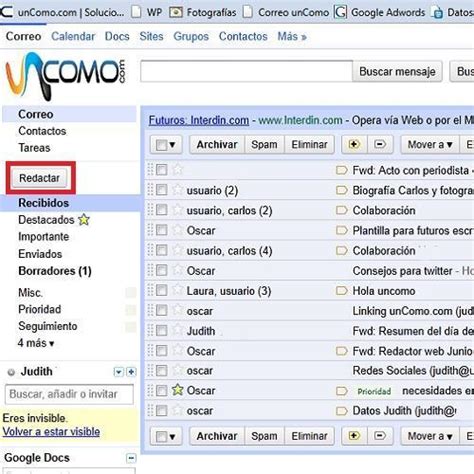Mark as important in the bottom toolbar
Image resolution: width=474 pixels, height=474 pixels.
coord(354,436)
